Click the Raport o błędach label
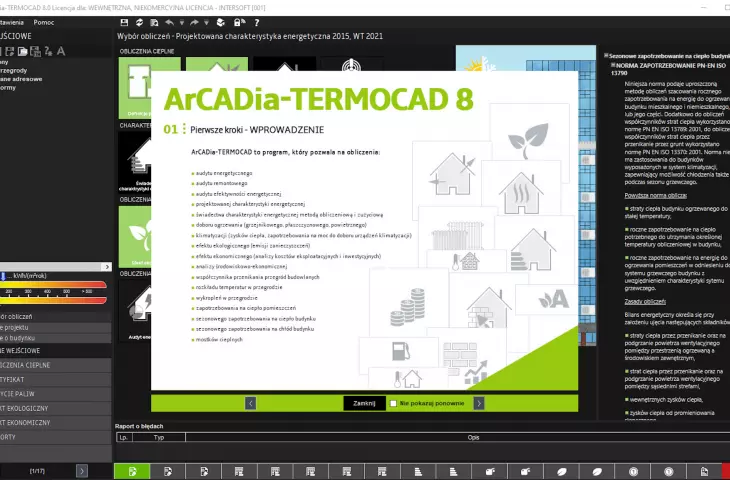 pos(139,426)
